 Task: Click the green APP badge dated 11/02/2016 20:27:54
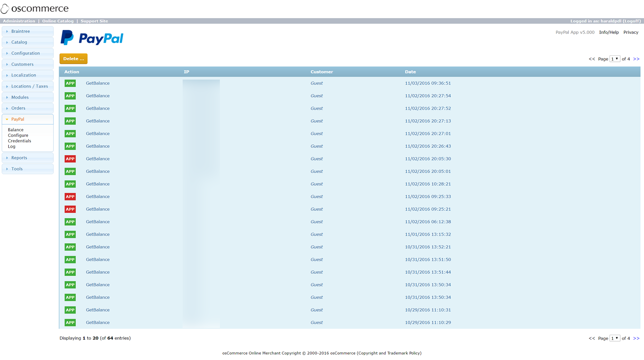click(70, 96)
